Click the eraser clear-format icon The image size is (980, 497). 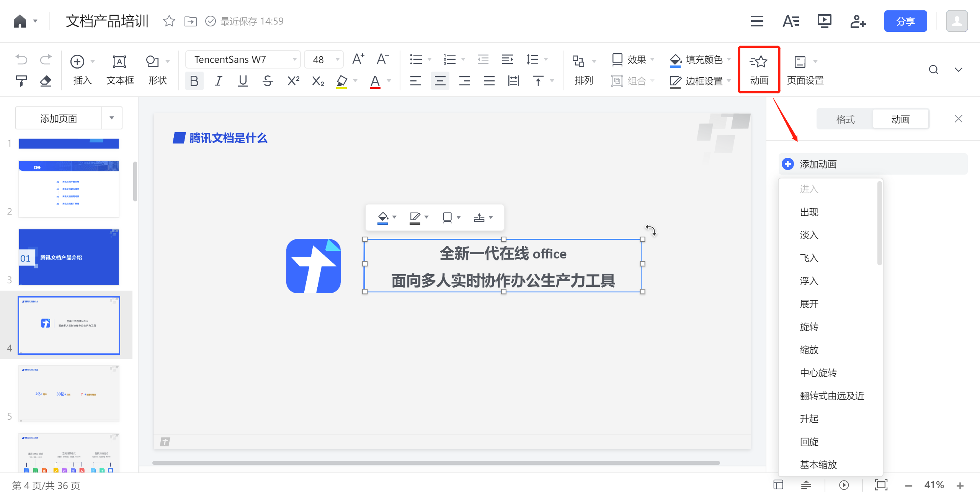pyautogui.click(x=46, y=81)
